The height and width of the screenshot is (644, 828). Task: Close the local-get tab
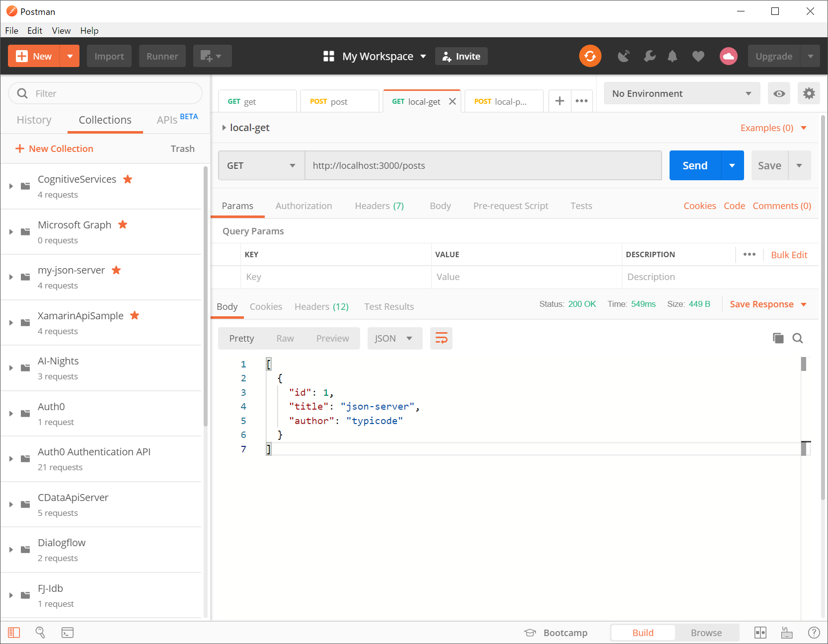452,101
